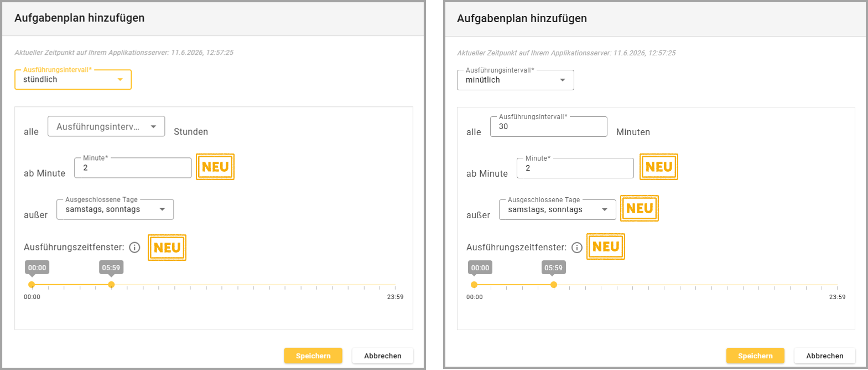
Task: Click the 00:00 slider handle in stündlich dialog
Action: [x=32, y=285]
